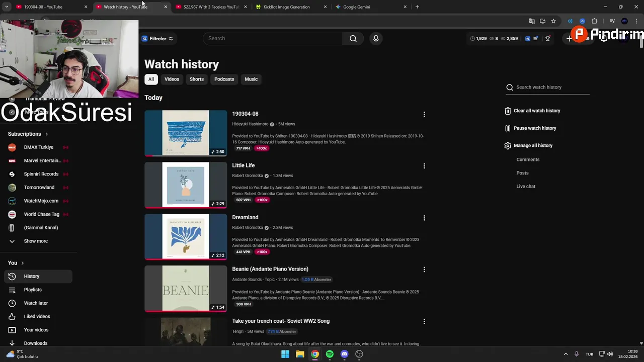The height and width of the screenshot is (362, 644).
Task: Open the Chrome tab search dropdown
Action: point(7,7)
